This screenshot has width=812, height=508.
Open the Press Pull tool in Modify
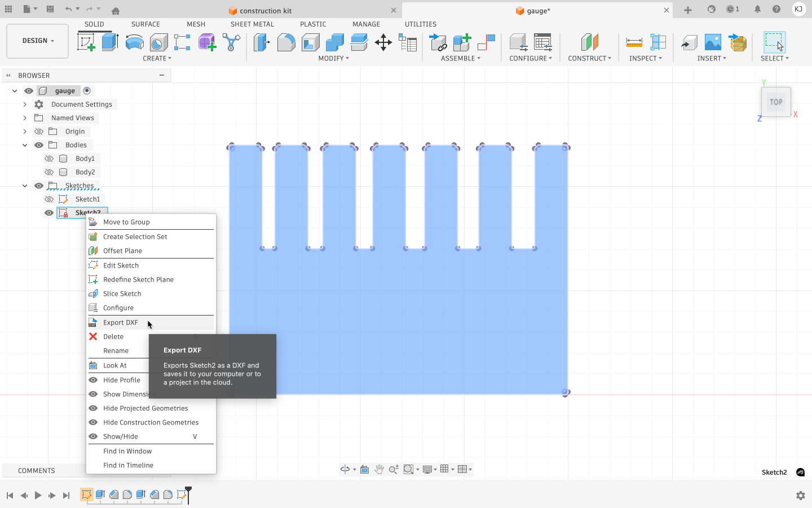click(x=262, y=42)
